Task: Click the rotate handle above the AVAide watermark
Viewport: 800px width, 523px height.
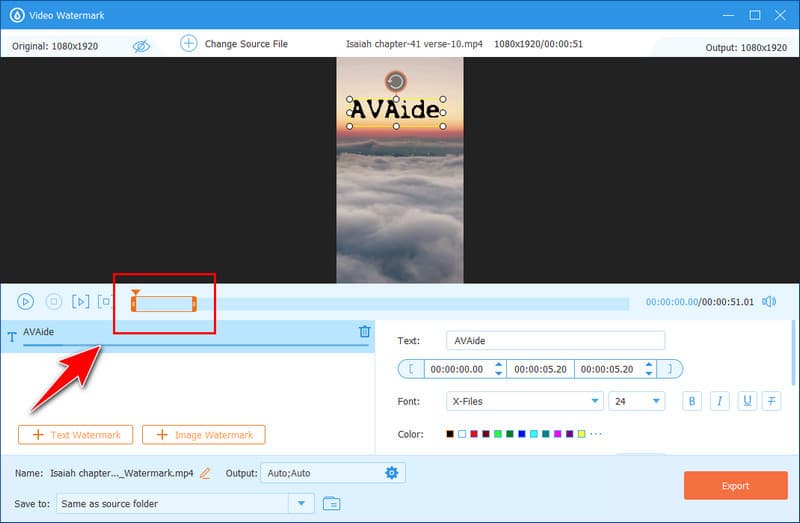Action: point(395,81)
